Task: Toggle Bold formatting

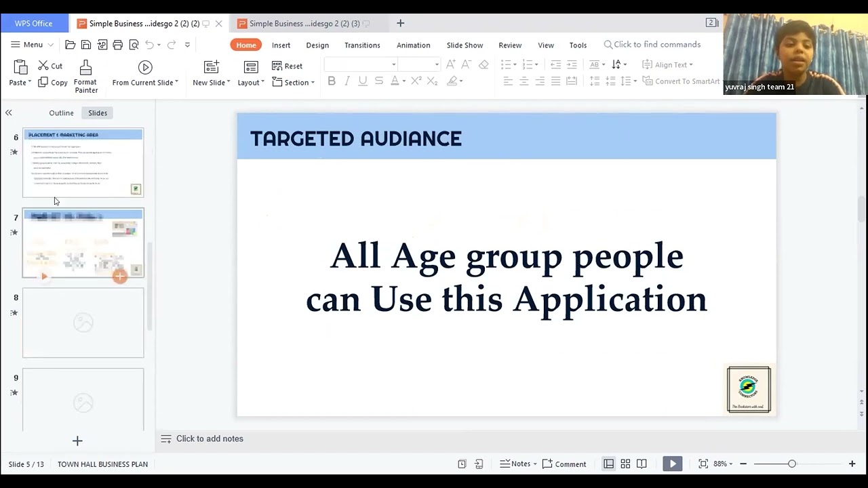Action: click(x=332, y=81)
